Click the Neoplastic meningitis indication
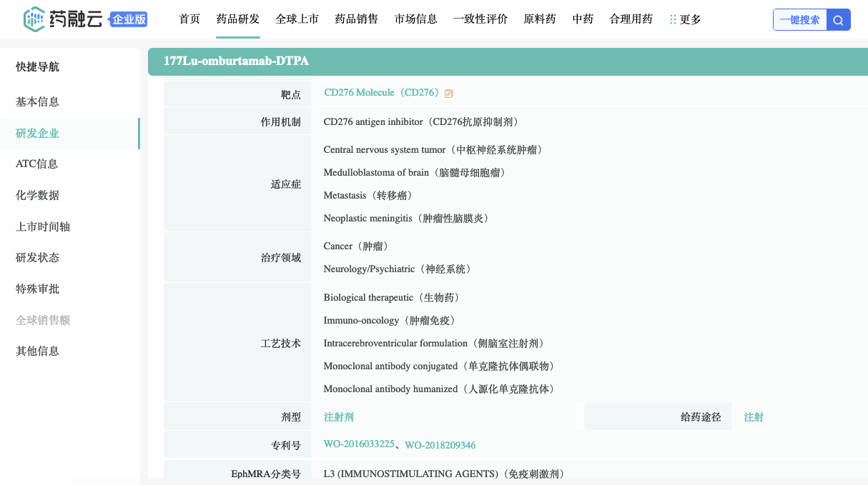The width and height of the screenshot is (868, 485). click(406, 219)
